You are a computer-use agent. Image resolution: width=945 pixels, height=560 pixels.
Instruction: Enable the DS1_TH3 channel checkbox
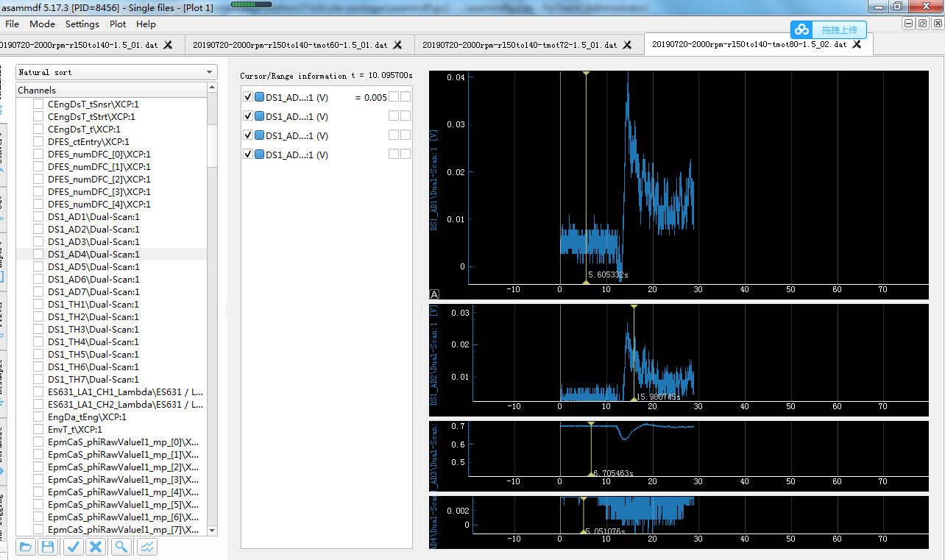(38, 329)
